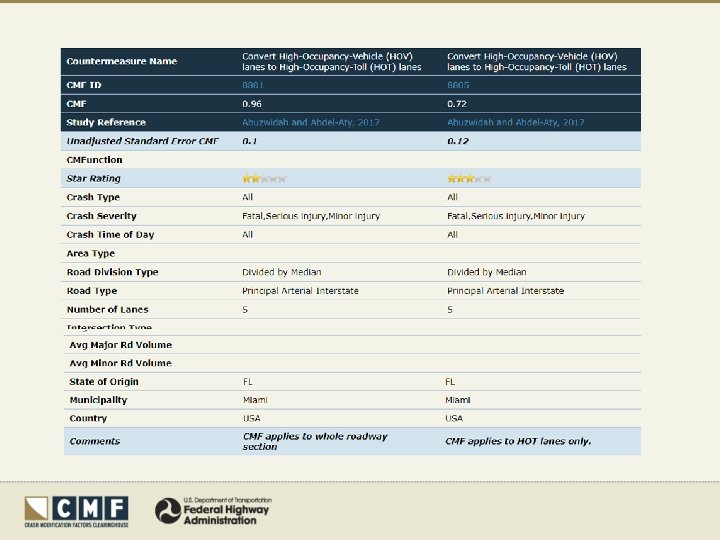Click the Crash Time of Day label
Screen dimensions: 720x540
(110, 235)
